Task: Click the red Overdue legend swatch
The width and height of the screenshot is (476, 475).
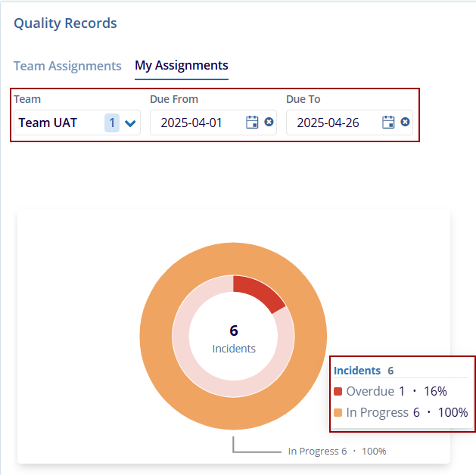Action: [338, 392]
